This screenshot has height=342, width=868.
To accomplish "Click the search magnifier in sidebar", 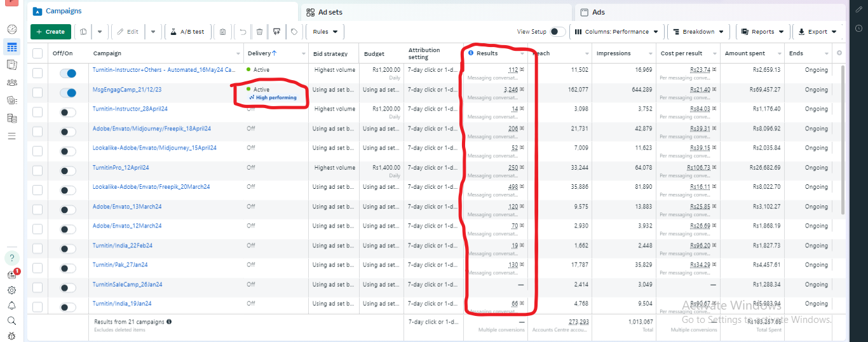I will tap(12, 321).
